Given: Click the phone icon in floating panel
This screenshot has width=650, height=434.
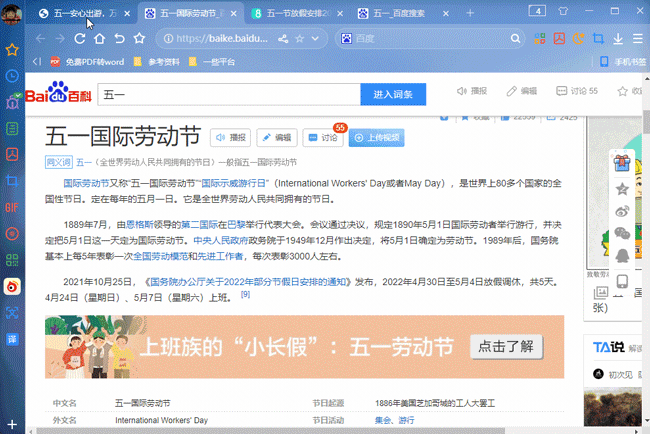Looking at the screenshot, I should [x=622, y=281].
